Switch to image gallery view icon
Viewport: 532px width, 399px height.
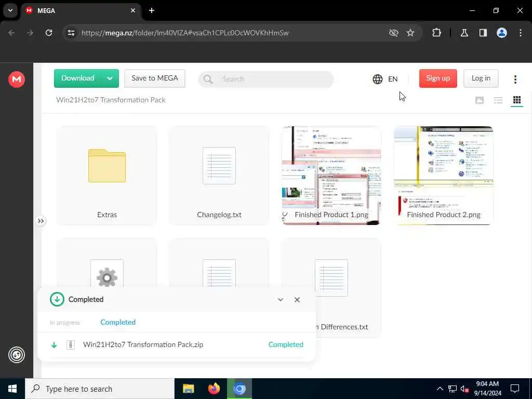point(480,100)
